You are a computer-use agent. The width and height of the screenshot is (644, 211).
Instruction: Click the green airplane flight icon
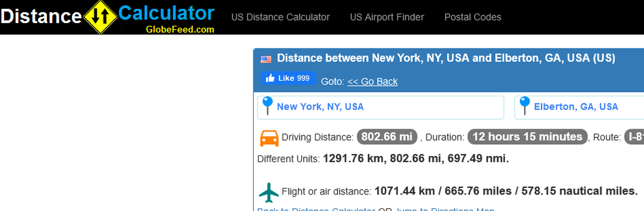pos(269,192)
